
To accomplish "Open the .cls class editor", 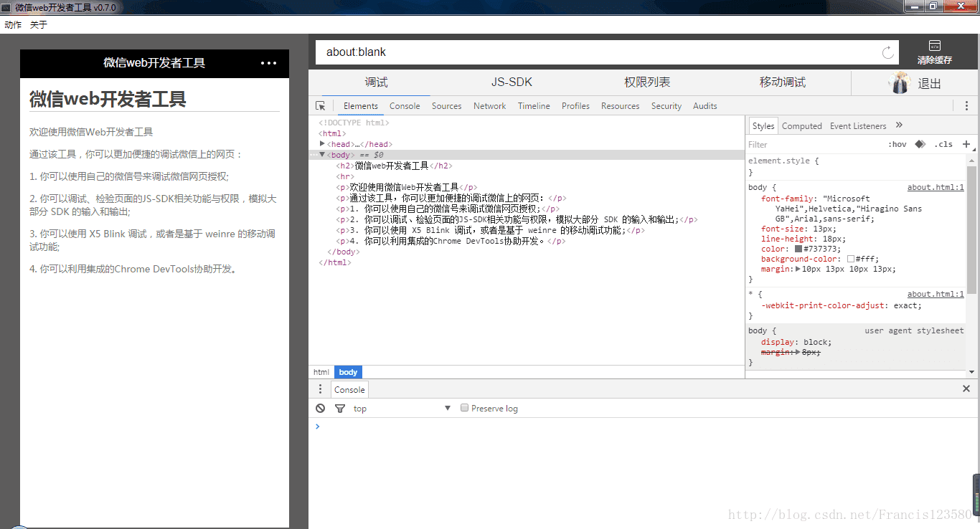I will coord(943,144).
